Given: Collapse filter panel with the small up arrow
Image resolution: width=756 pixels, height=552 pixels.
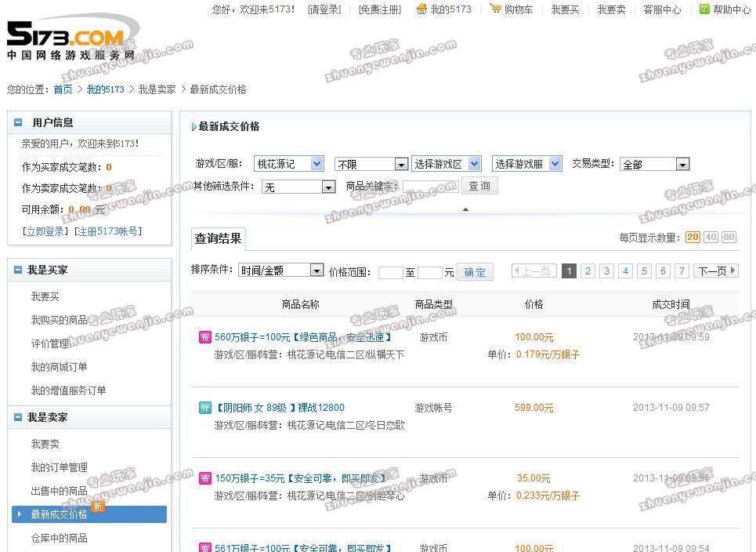Looking at the screenshot, I should click(x=465, y=209).
